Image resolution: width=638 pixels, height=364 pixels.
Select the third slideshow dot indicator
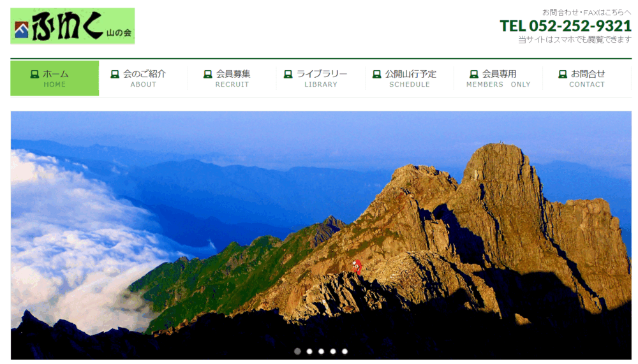(x=321, y=351)
